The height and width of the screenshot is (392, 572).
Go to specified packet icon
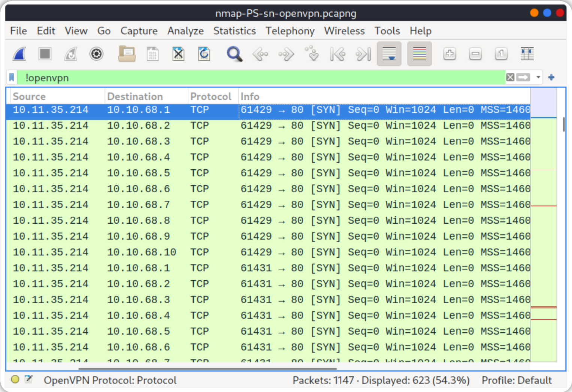click(x=312, y=54)
